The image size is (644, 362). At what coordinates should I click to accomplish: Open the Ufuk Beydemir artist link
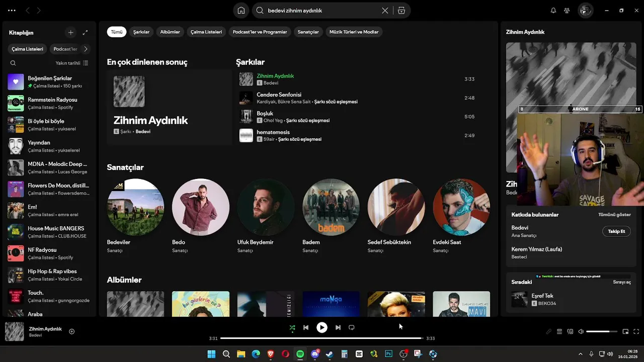tap(255, 242)
